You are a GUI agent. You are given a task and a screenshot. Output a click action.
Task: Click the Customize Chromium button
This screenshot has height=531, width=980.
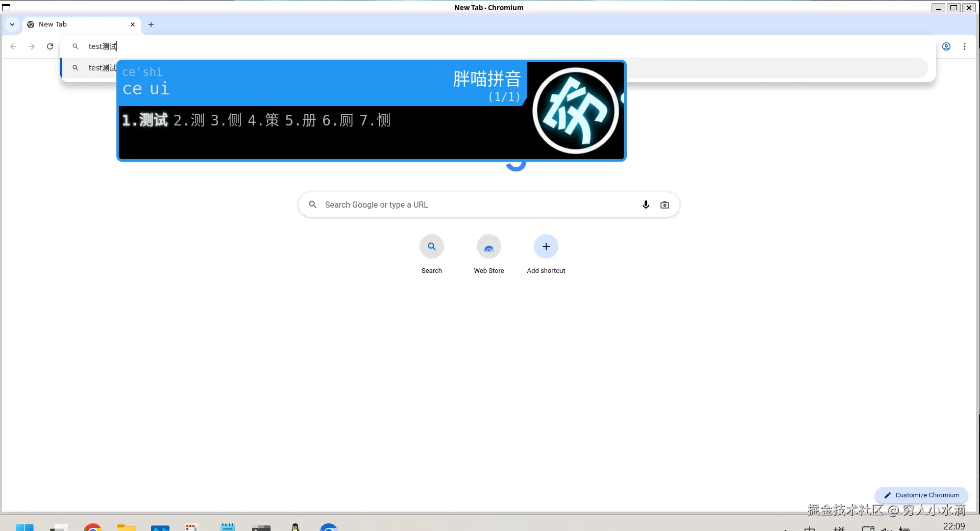tap(921, 495)
